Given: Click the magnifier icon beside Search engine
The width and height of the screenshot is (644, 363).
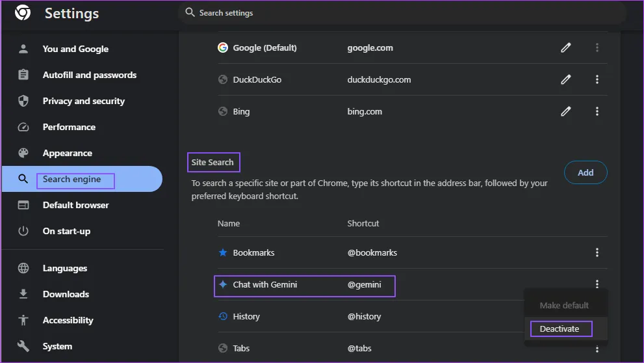Looking at the screenshot, I should tap(23, 179).
